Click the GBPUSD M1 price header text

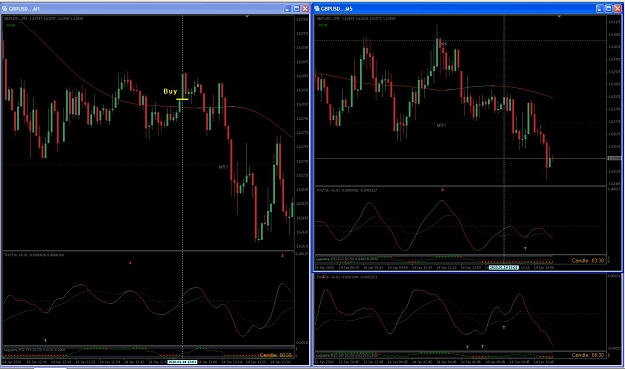[x=43, y=18]
